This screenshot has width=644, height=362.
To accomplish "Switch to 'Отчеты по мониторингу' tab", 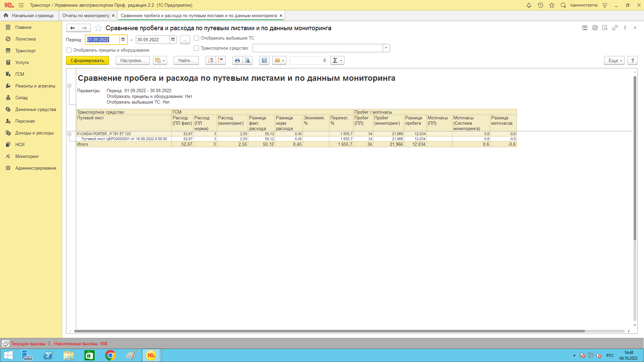I will 86,16.
